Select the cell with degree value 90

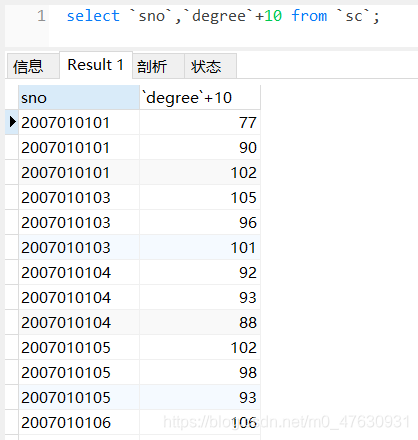[200, 147]
